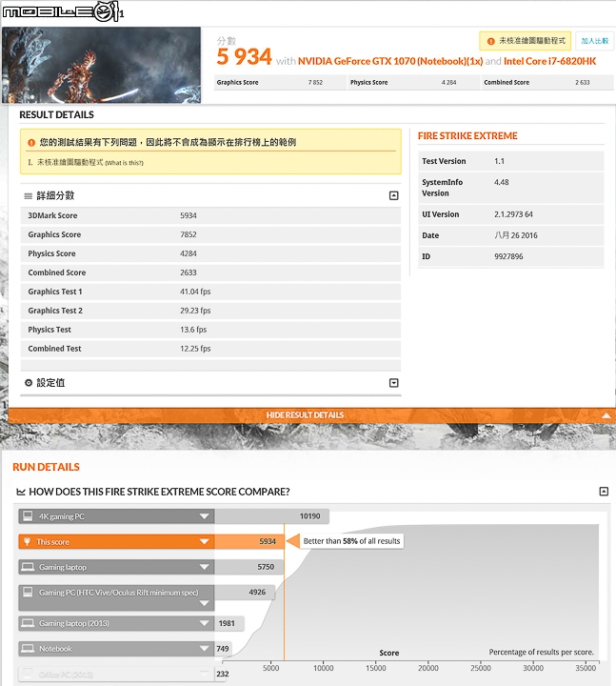Image resolution: width=616 pixels, height=686 pixels.
Task: Click the Physics Score 4 284 summary cell
Action: 413,82
